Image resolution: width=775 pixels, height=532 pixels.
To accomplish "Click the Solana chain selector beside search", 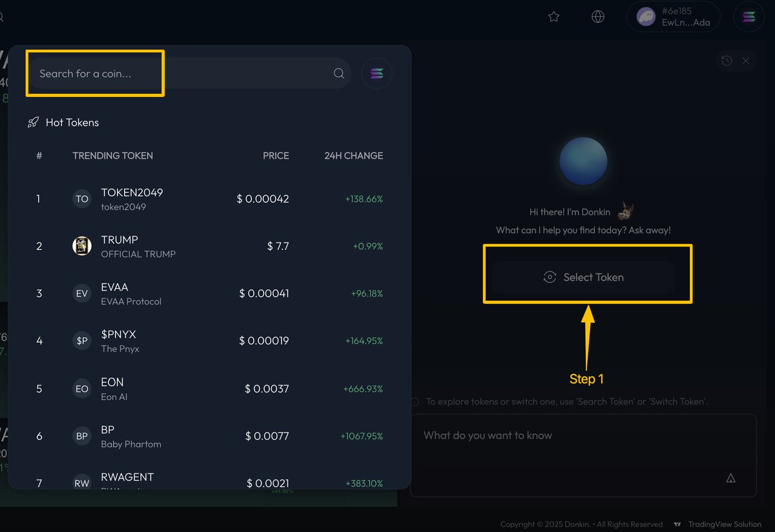I will tap(377, 74).
